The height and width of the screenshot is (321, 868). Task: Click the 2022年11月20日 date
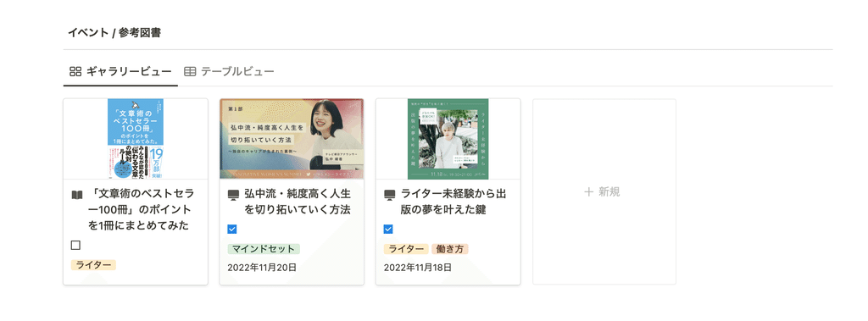[x=262, y=268]
